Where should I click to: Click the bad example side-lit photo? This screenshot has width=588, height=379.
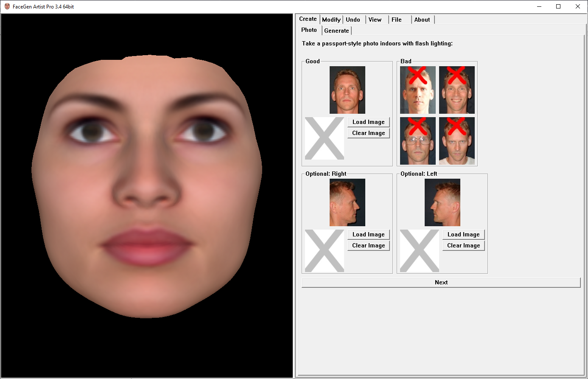[x=418, y=90]
